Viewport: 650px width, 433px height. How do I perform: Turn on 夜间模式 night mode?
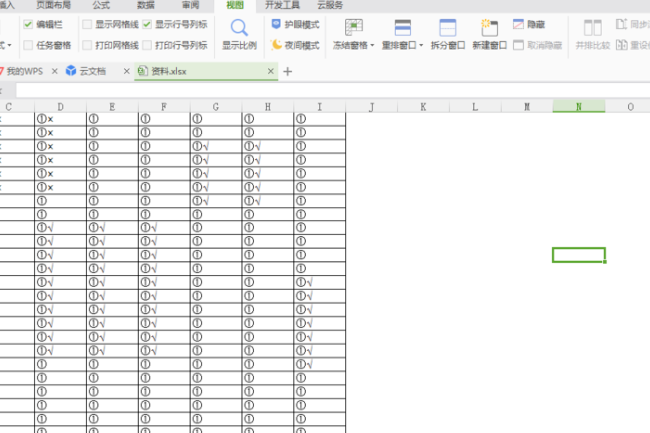[295, 45]
